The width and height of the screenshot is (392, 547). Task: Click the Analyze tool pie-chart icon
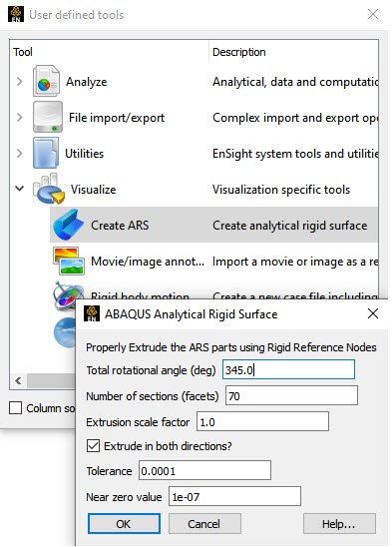(x=46, y=81)
